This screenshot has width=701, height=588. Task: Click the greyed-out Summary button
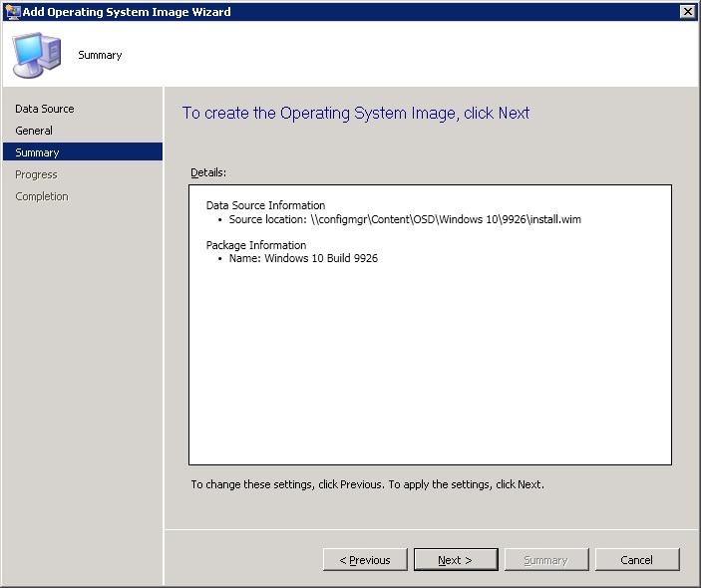(546, 560)
